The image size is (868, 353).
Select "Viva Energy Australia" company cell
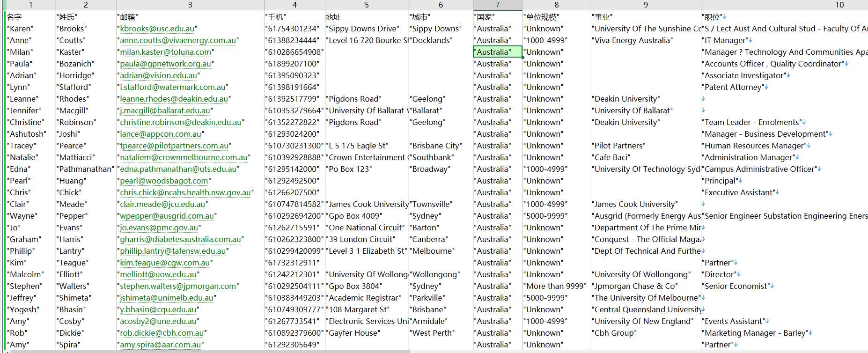(646, 40)
